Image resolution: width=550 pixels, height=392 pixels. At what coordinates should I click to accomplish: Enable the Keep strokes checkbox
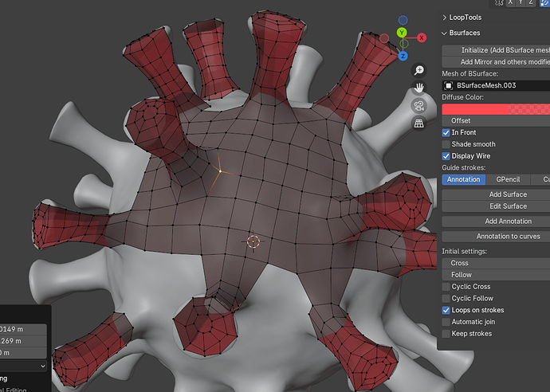(446, 334)
